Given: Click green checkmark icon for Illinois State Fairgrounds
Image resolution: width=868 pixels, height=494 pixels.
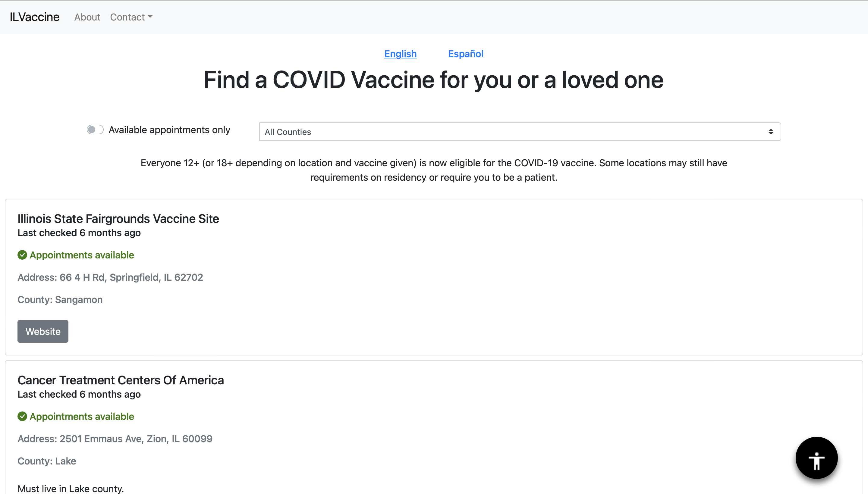Looking at the screenshot, I should (x=22, y=255).
